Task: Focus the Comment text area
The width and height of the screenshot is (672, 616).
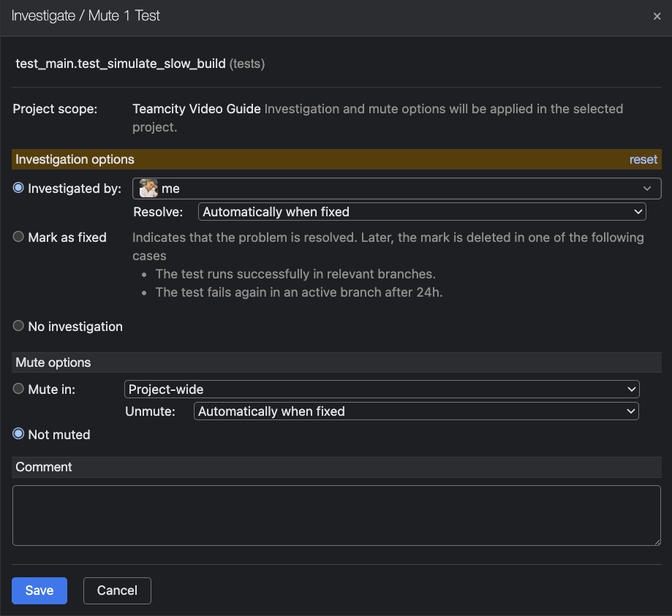Action: 336,515
